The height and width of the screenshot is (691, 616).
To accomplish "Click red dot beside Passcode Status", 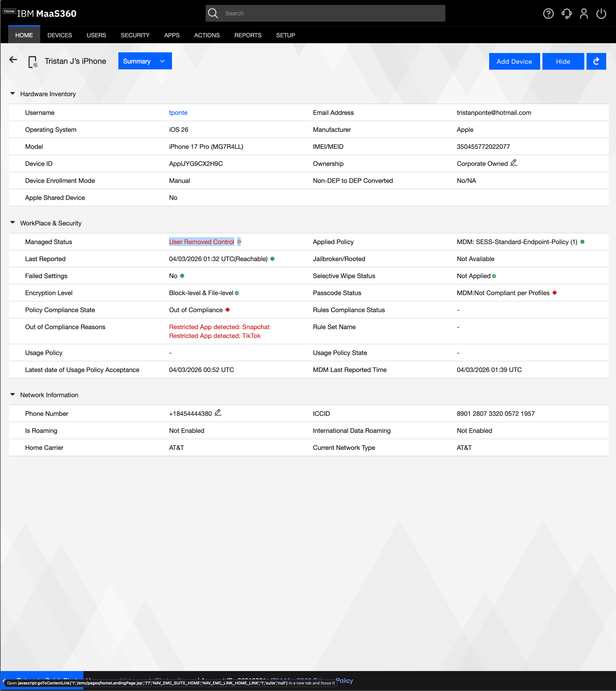I will click(x=555, y=292).
